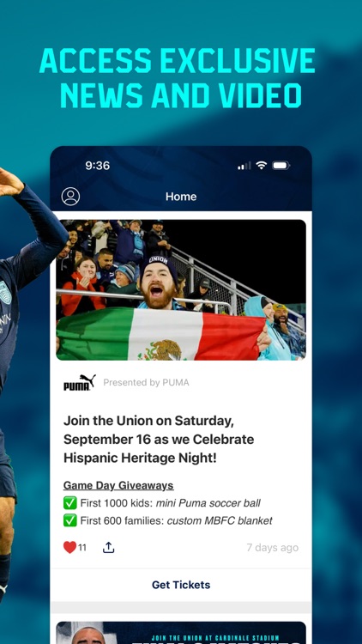Tap the 9:36 status bar clock
This screenshot has width=362, height=644.
click(97, 166)
